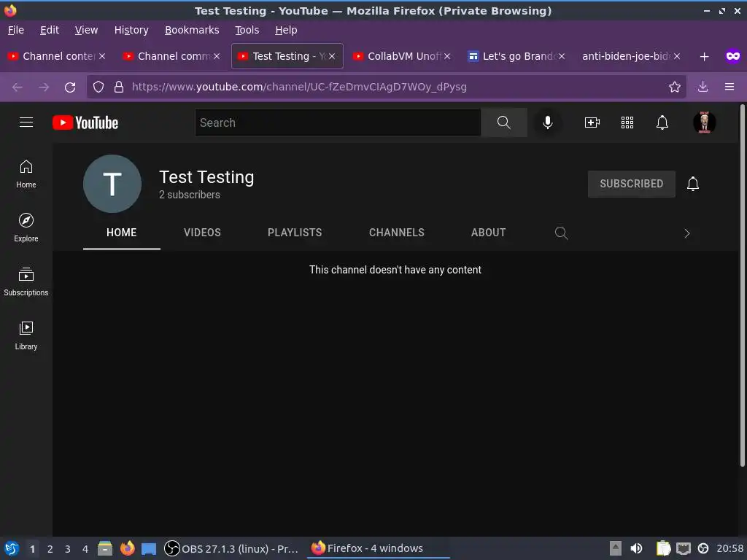Image resolution: width=747 pixels, height=560 pixels.
Task: Launch Firefox from taskbar quick launcher
Action: pos(127,548)
